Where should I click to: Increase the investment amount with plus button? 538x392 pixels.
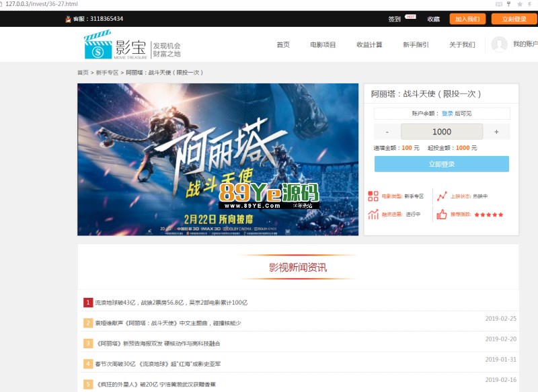496,132
